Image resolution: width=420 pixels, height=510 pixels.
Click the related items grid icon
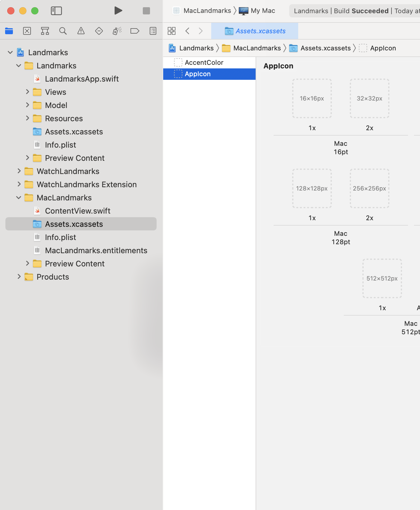coord(172,31)
